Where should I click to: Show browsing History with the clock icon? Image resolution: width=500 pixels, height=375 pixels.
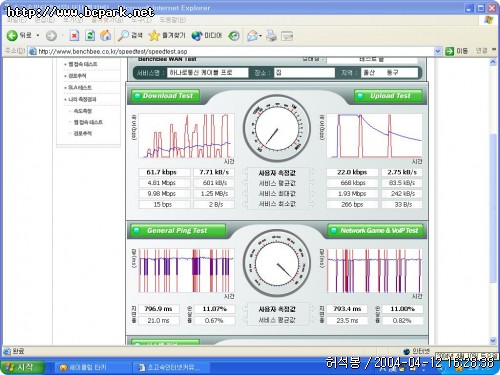coord(234,36)
